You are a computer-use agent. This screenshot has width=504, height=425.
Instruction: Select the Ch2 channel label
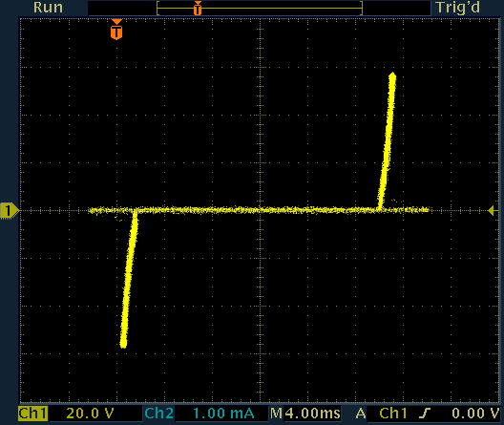(159, 414)
